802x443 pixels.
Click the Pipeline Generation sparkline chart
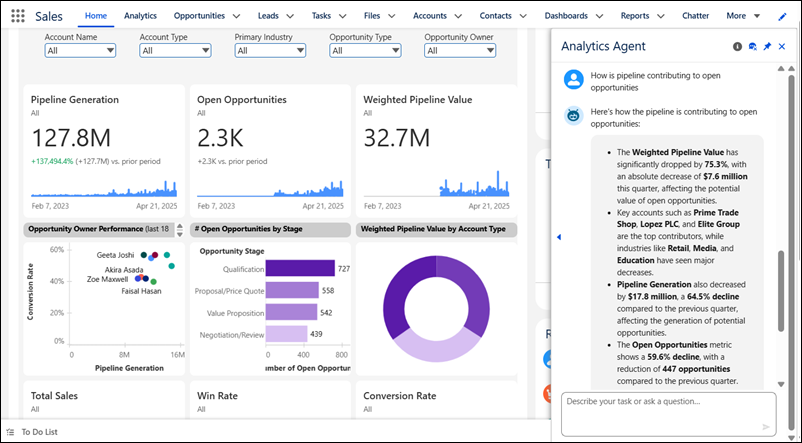(104, 188)
